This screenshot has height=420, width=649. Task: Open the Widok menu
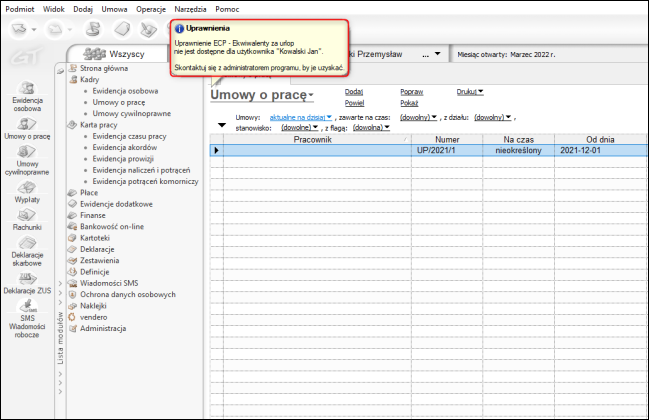point(54,9)
